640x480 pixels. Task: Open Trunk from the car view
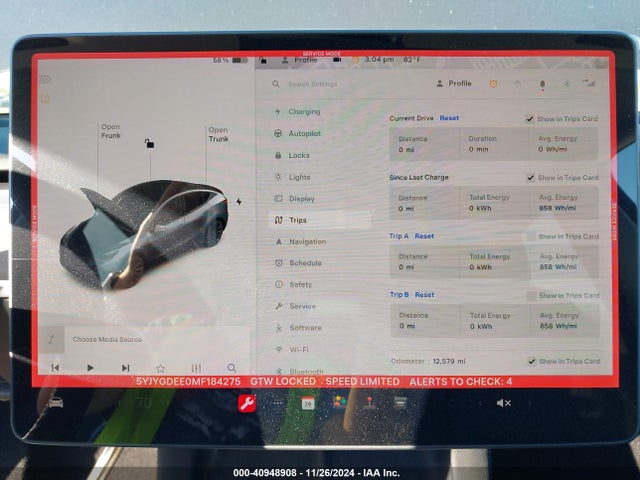(218, 134)
